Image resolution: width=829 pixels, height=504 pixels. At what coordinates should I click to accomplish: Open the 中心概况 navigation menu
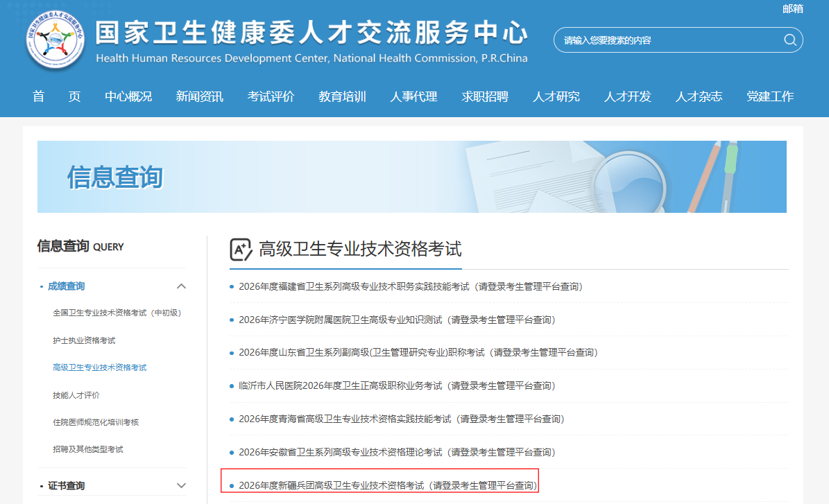coord(128,96)
